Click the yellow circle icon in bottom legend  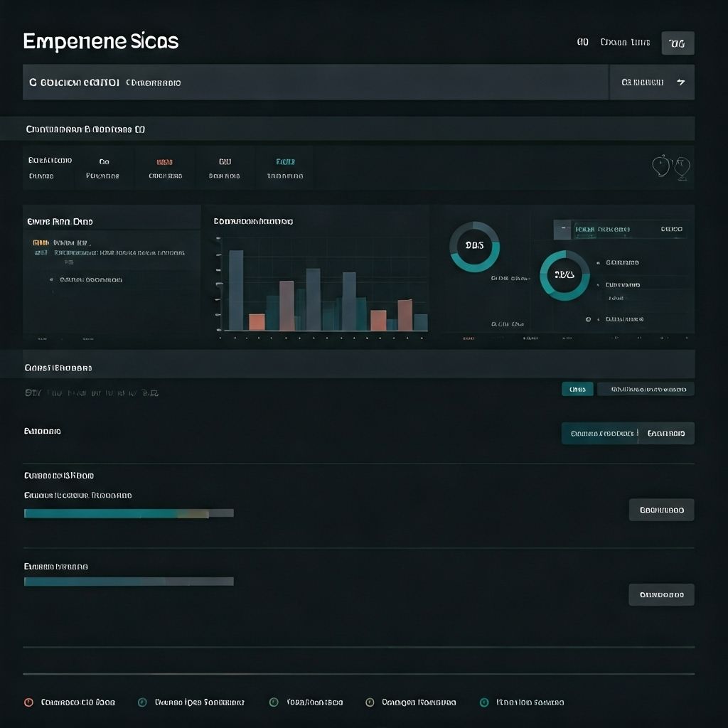pyautogui.click(x=370, y=702)
